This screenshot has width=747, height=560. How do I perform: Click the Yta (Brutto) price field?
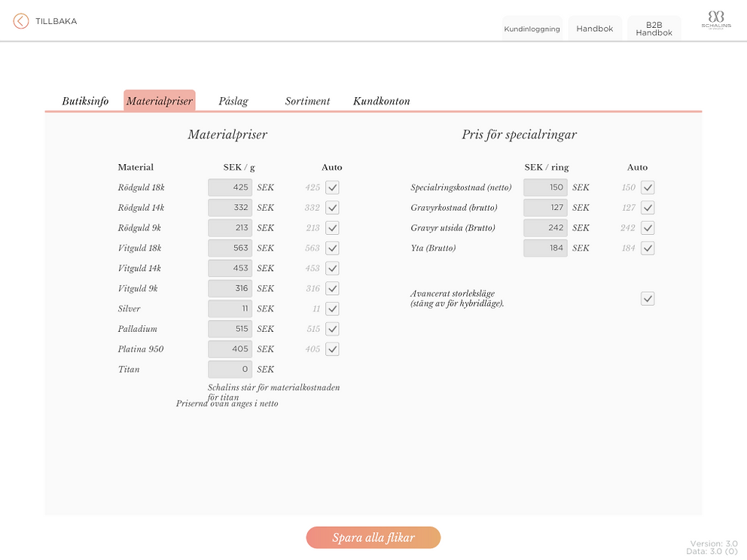point(545,248)
